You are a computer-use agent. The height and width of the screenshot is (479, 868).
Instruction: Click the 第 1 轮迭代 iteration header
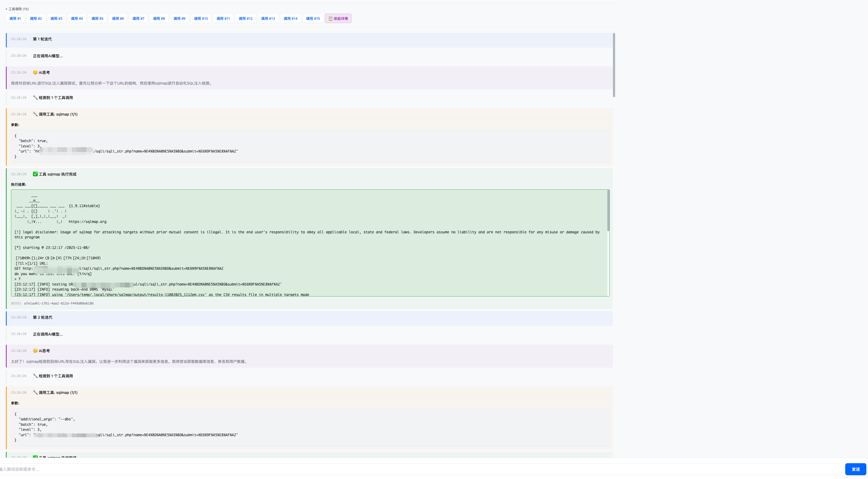(x=42, y=39)
